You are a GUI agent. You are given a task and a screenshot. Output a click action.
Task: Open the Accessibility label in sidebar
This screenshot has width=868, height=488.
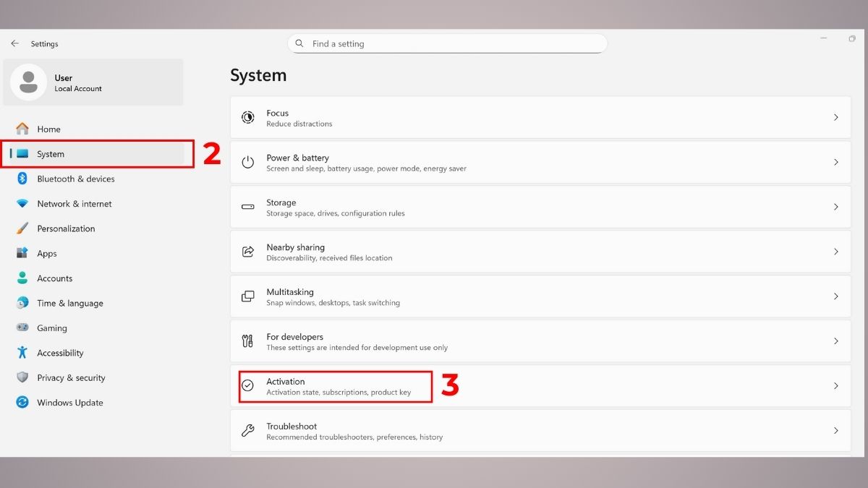point(60,353)
